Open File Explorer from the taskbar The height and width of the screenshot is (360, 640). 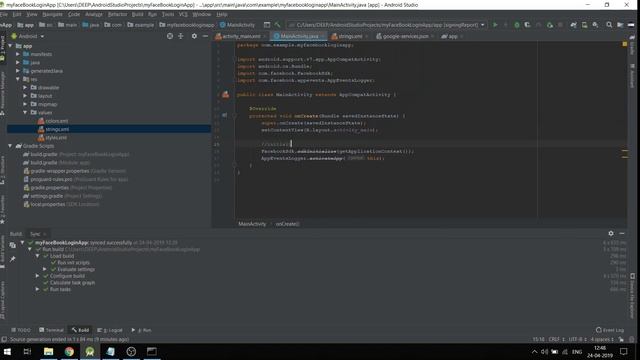click(x=49, y=351)
